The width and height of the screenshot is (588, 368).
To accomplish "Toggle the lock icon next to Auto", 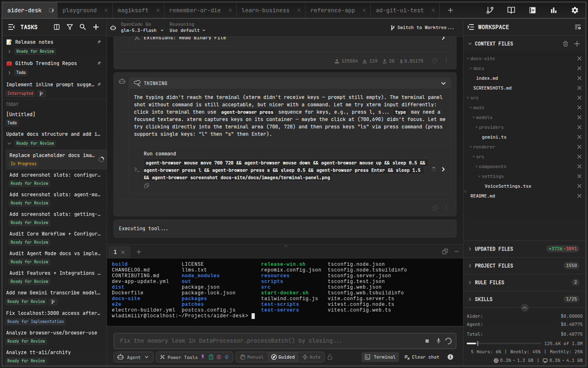I will tap(330, 357).
